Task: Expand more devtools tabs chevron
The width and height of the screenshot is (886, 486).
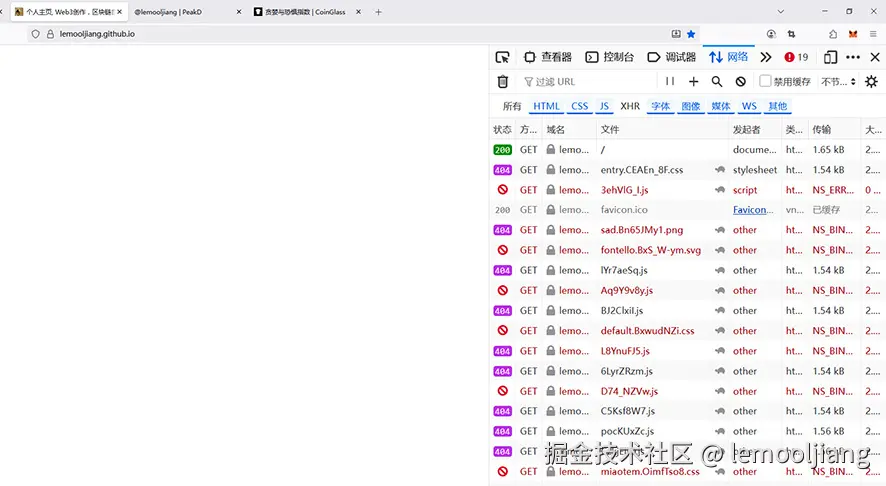Action: tap(766, 57)
